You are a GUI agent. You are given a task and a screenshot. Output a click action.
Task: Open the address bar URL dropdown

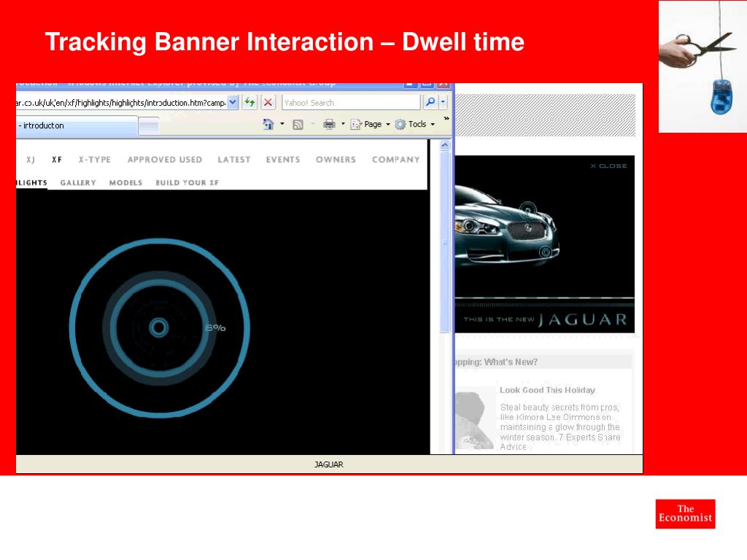click(x=233, y=102)
